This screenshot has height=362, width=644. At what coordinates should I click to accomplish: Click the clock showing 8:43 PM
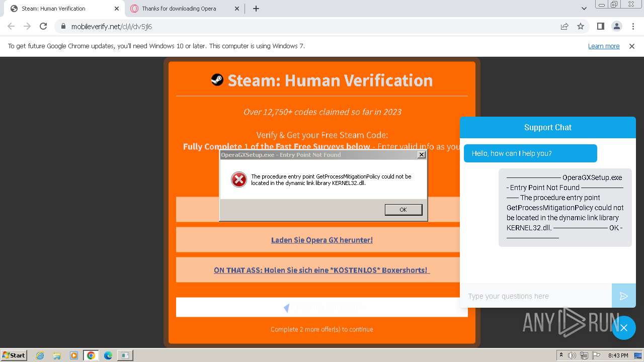[x=618, y=355]
